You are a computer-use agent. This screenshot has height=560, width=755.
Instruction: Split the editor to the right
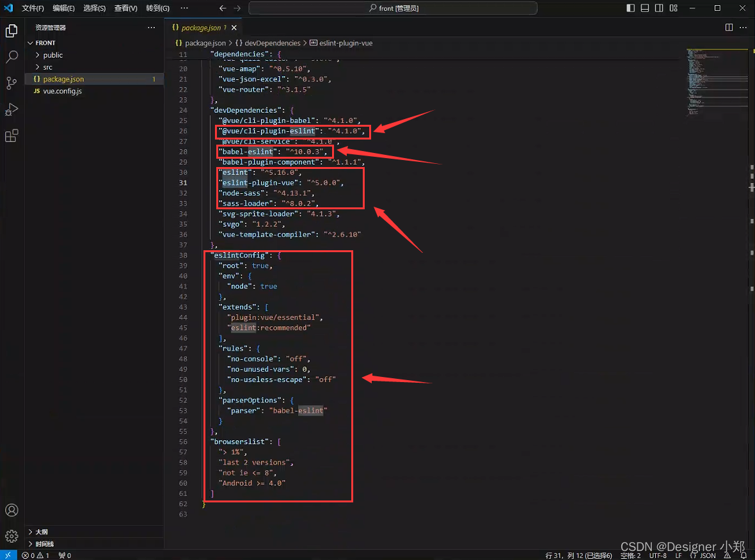click(x=729, y=28)
